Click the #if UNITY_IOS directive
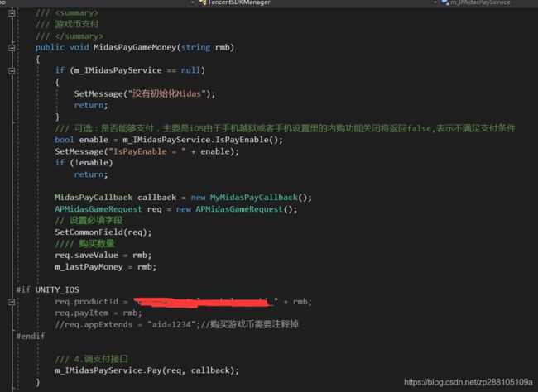Screen dimensions: 538x392 pyautogui.click(x=48, y=289)
